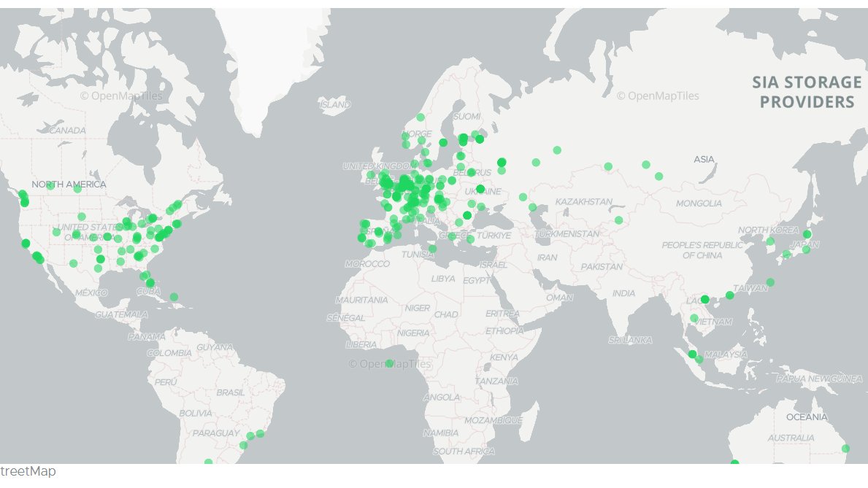Select the ETHIOPIA label

pos(504,331)
